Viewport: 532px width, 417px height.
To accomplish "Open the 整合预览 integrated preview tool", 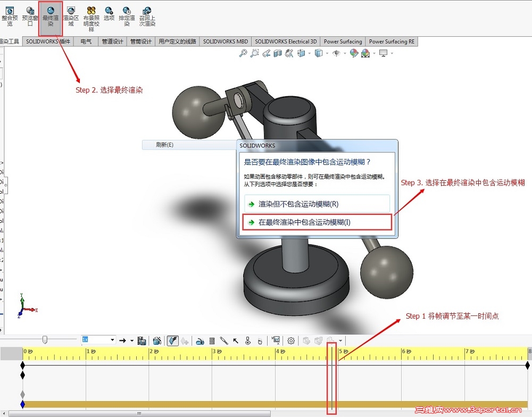I will click(x=10, y=16).
